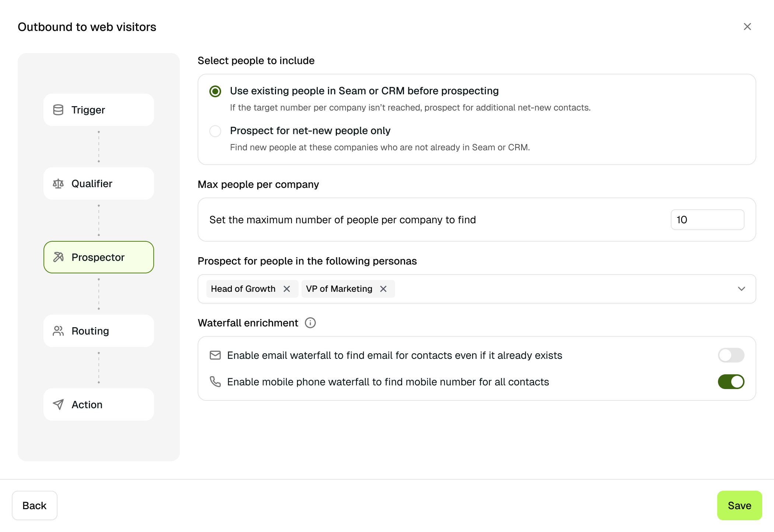Click the Waterfall enrichment info icon
774x532 pixels.
[310, 323]
